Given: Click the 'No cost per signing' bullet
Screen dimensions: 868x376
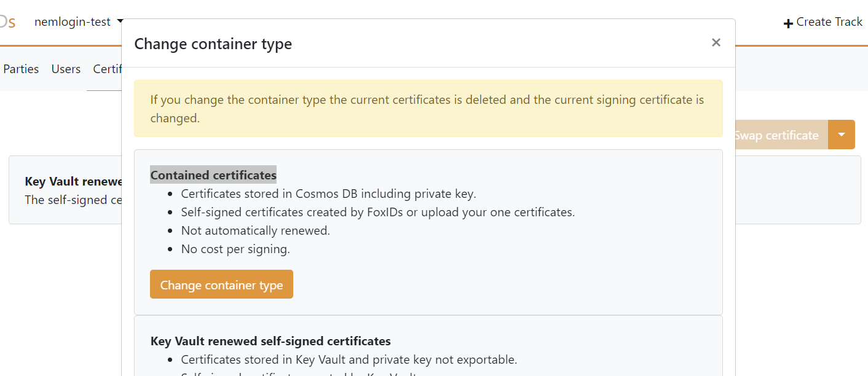Looking at the screenshot, I should coord(235,249).
